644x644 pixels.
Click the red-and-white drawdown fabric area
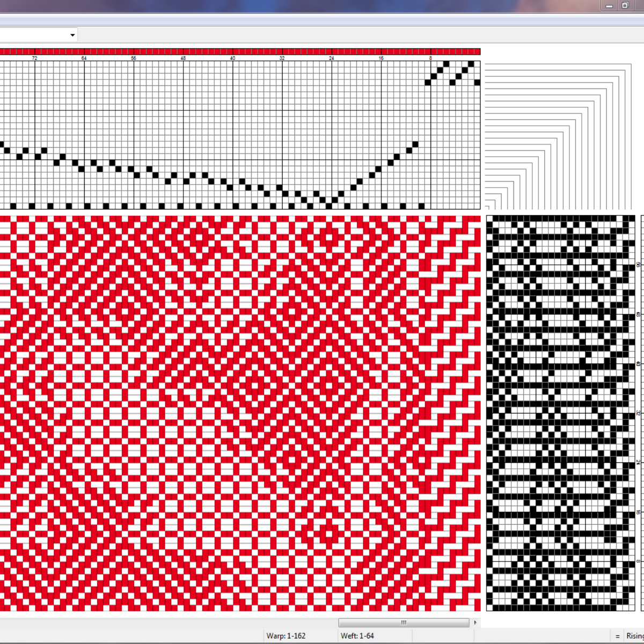pyautogui.click(x=240, y=413)
